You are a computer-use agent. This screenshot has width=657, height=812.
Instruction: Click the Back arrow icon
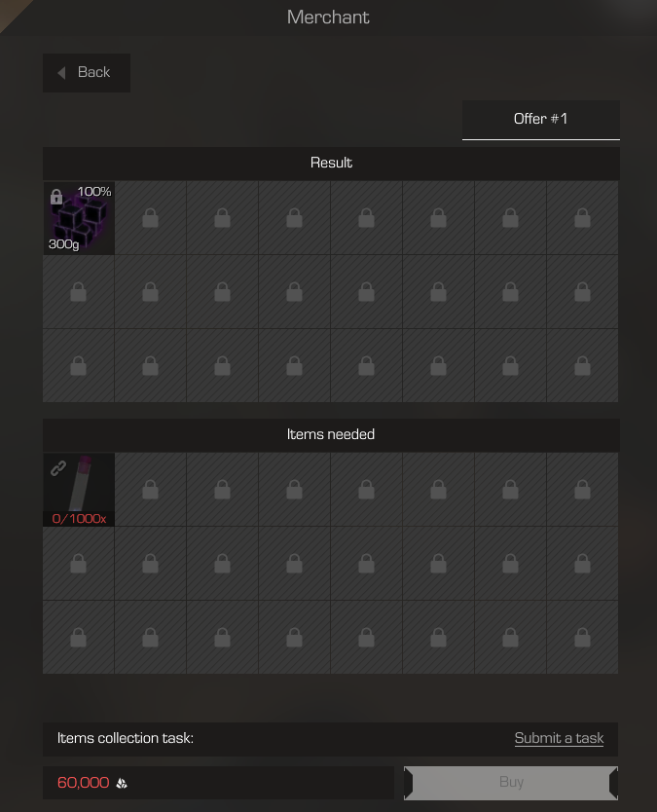tap(61, 73)
